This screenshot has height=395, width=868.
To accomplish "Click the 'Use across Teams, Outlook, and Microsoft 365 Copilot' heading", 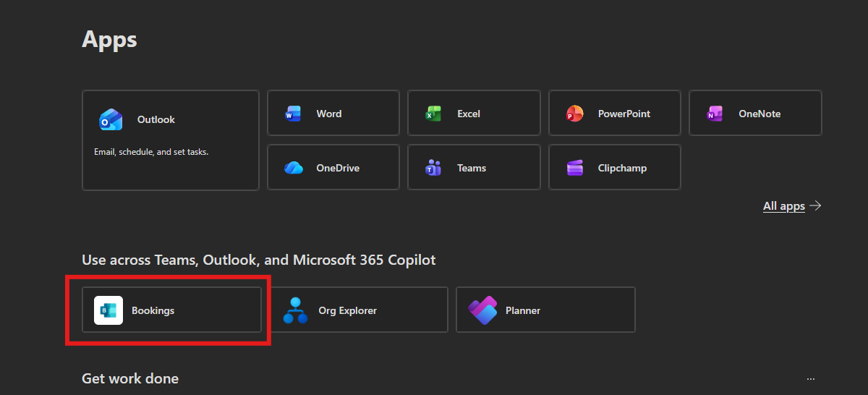I will point(259,260).
